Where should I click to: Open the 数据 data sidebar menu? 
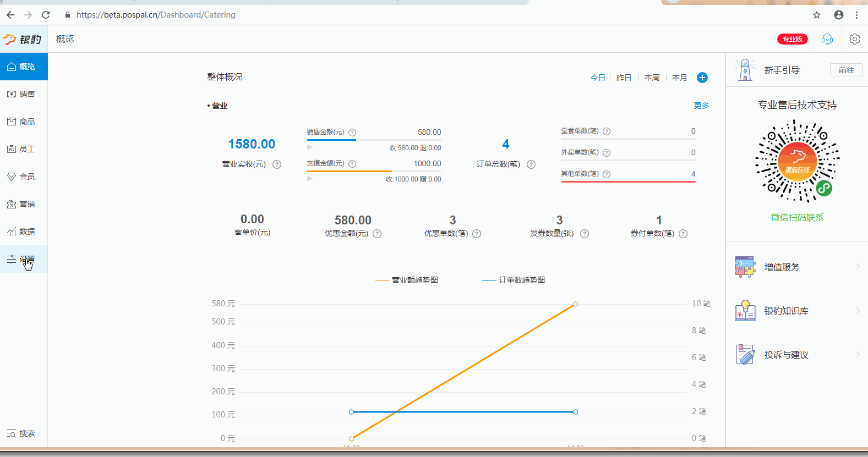coord(24,232)
